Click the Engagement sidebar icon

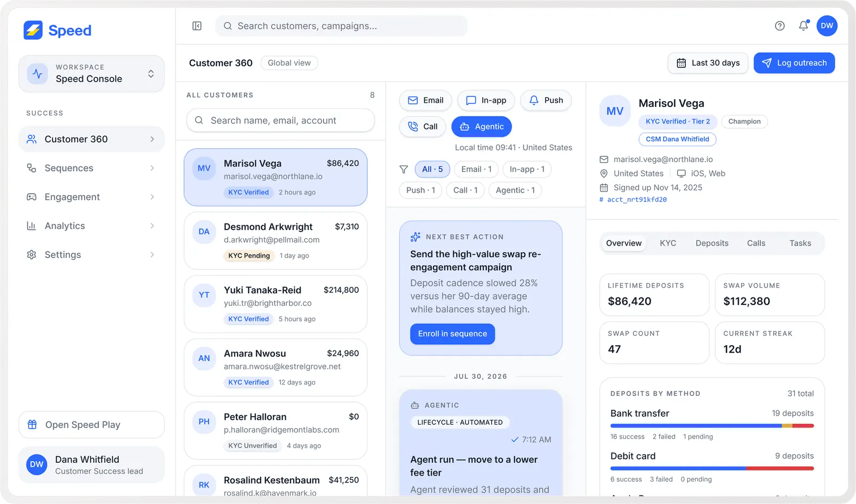tap(32, 197)
